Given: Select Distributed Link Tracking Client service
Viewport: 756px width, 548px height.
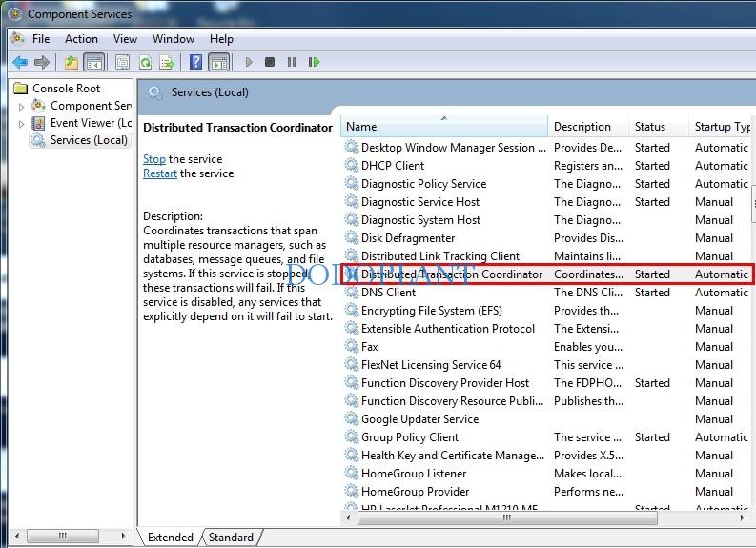Looking at the screenshot, I should tap(547, 256).
